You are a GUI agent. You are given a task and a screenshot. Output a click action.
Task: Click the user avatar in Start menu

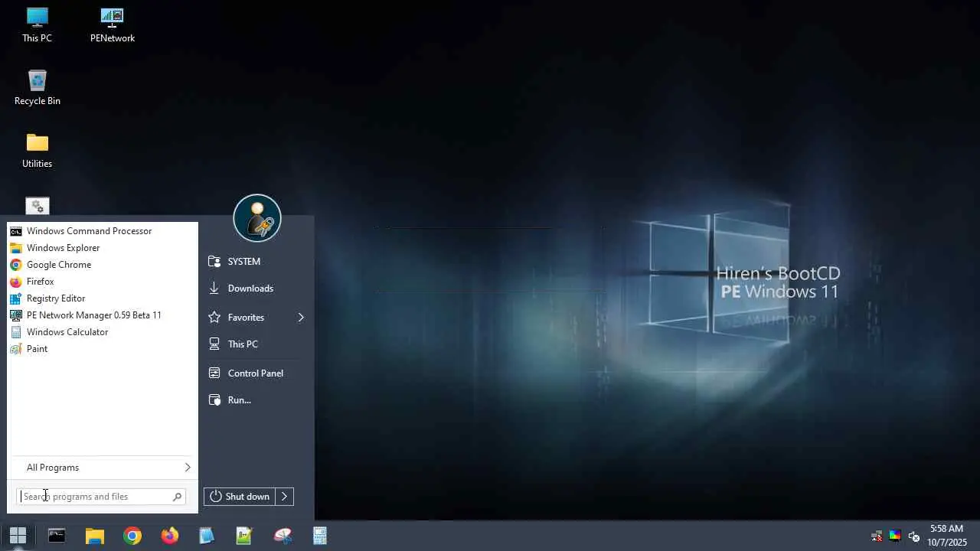(x=257, y=218)
